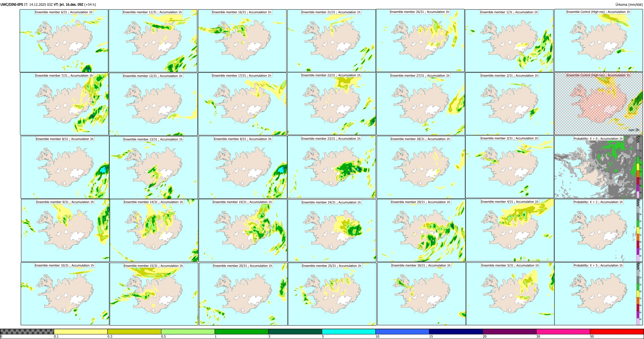Open the Ensemble member 16/31 map panel

coord(242,41)
